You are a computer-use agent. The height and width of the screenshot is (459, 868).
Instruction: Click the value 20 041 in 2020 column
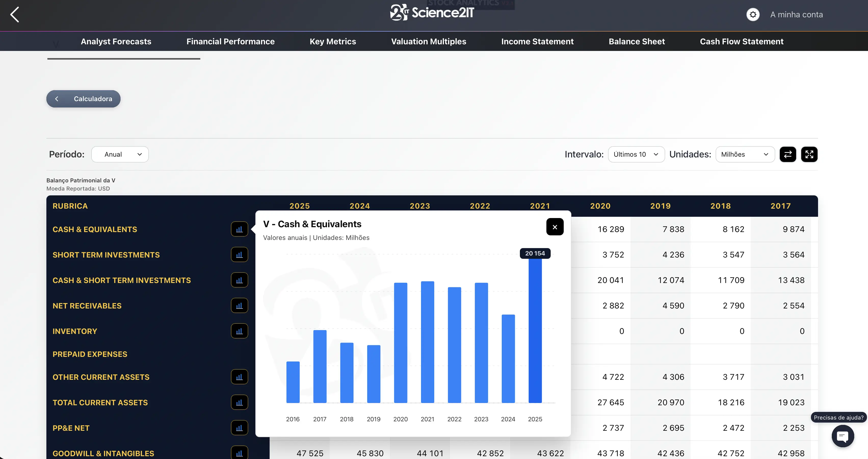pyautogui.click(x=611, y=280)
